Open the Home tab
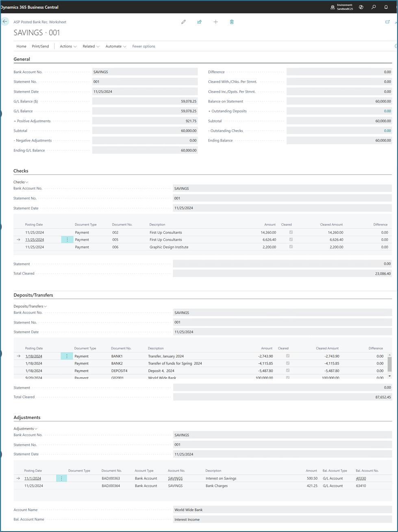The width and height of the screenshot is (398, 532). coord(21,46)
